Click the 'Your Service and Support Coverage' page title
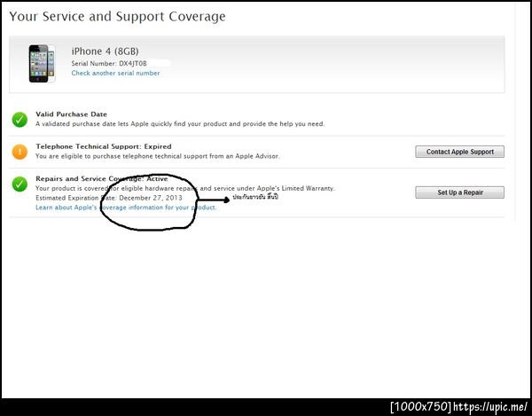The height and width of the screenshot is (416, 532). [117, 17]
